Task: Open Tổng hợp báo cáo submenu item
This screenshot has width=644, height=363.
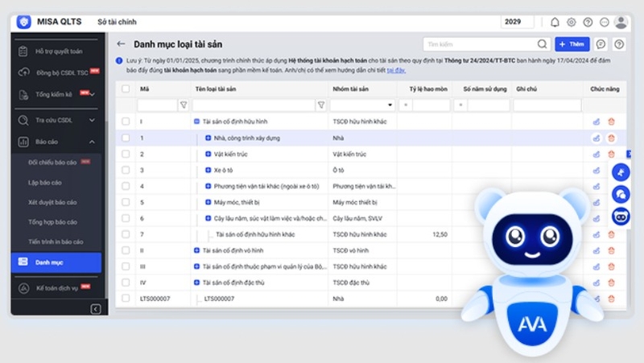Action: (x=52, y=221)
